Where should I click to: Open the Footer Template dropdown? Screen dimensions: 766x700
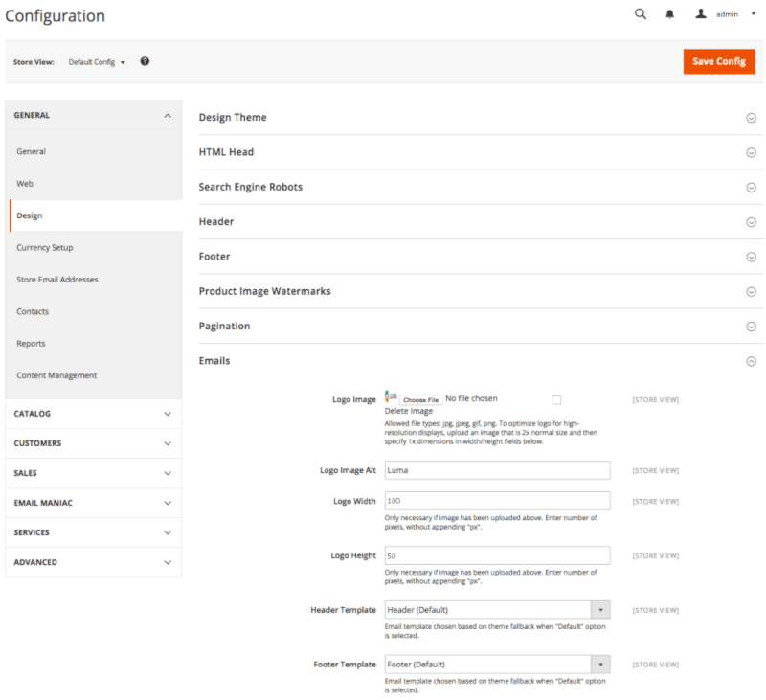[600, 664]
